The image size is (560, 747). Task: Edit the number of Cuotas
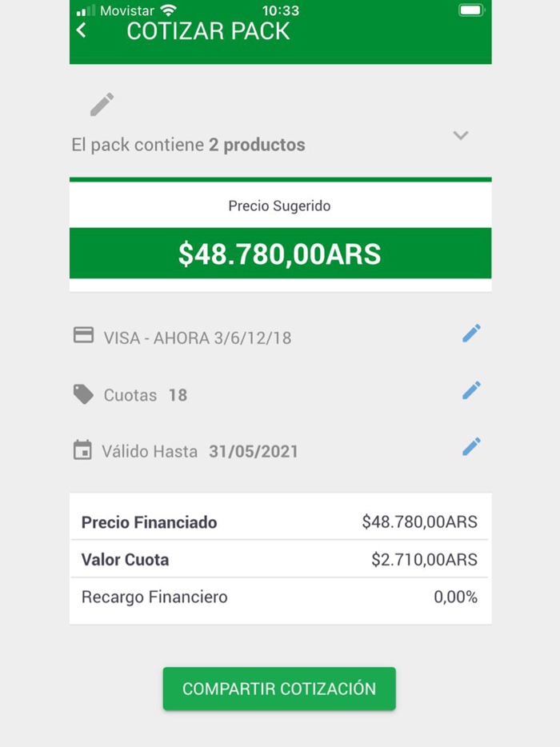tap(471, 389)
